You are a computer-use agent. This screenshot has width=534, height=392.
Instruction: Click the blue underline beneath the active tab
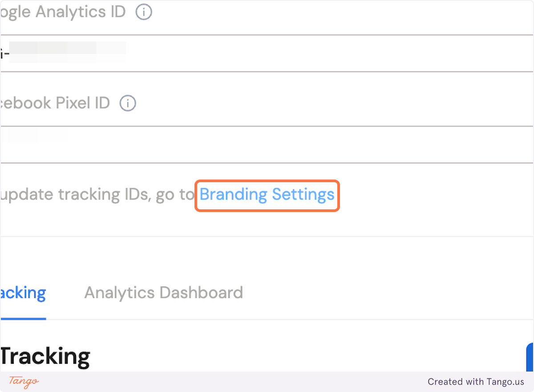pos(23,317)
